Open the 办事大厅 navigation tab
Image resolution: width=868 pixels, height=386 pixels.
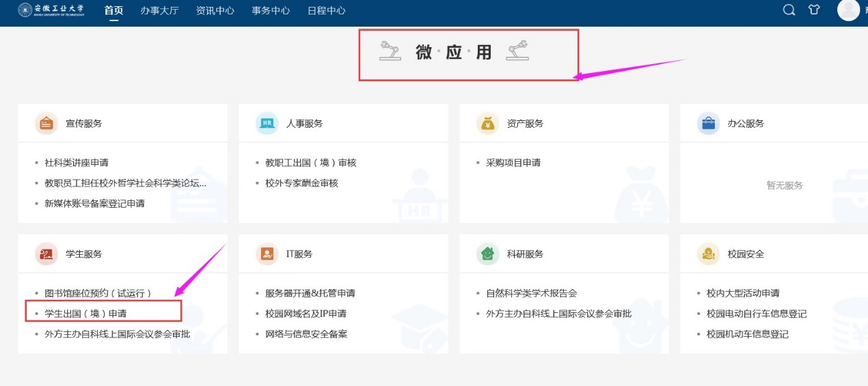[159, 11]
